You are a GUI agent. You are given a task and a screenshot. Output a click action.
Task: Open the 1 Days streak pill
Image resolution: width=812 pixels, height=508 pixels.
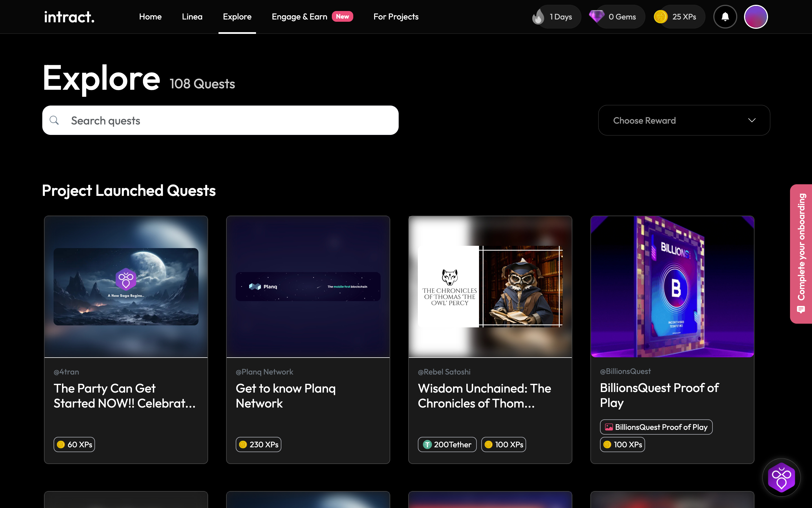[557, 17]
